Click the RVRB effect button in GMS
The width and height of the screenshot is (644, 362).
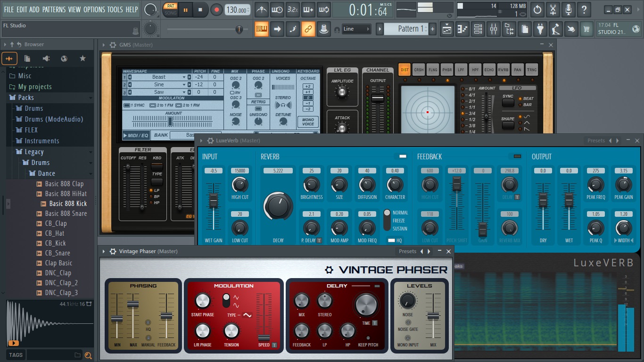503,70
